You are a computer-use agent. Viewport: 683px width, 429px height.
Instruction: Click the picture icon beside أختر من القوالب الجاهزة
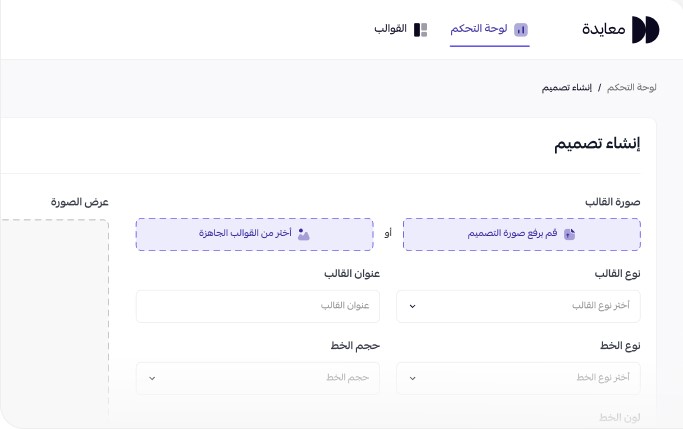(x=304, y=234)
